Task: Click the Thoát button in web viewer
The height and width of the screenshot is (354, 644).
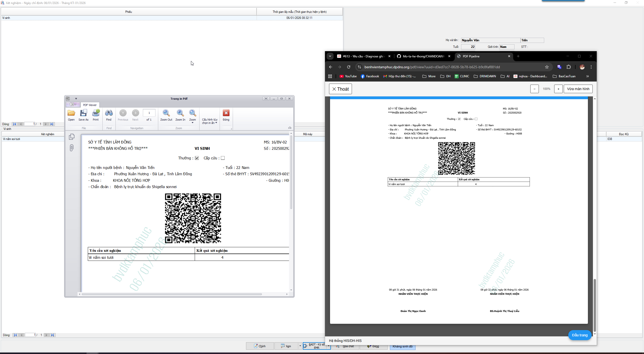Action: tap(340, 89)
